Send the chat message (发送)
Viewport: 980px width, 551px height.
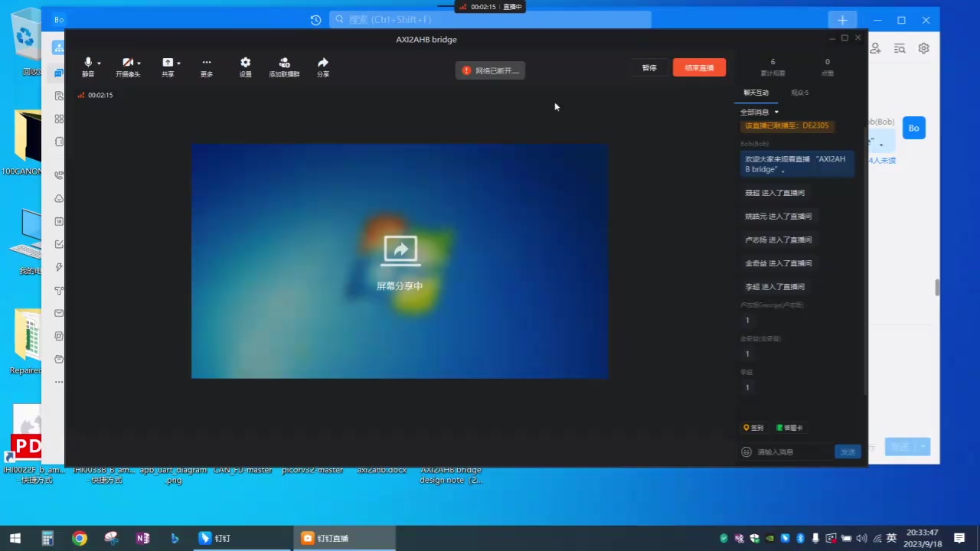pos(848,452)
